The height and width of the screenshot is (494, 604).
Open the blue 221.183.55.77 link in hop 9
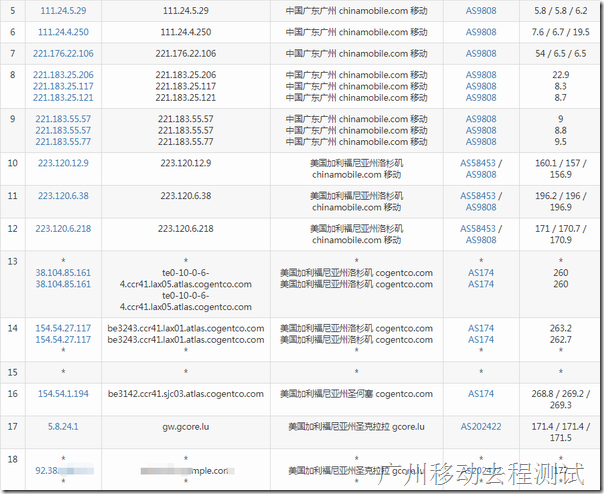point(63,142)
